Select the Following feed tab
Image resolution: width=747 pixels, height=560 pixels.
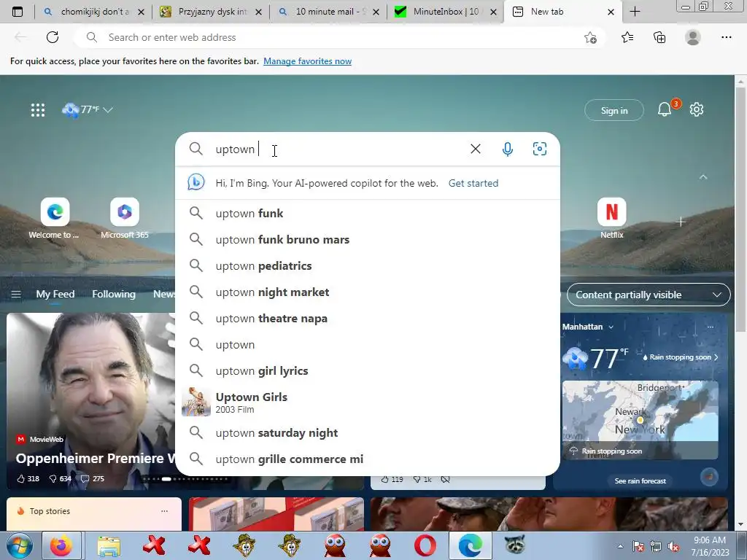(113, 295)
